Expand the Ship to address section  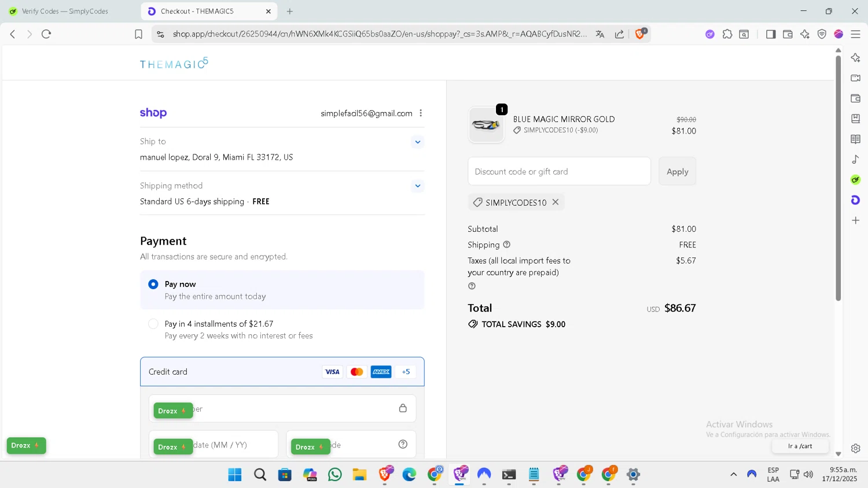pyautogui.click(x=418, y=142)
